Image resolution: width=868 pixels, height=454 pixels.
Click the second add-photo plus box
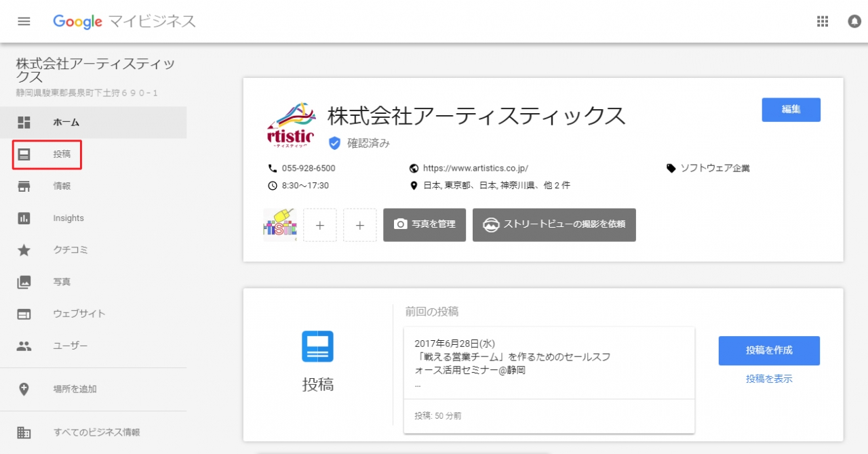[360, 225]
